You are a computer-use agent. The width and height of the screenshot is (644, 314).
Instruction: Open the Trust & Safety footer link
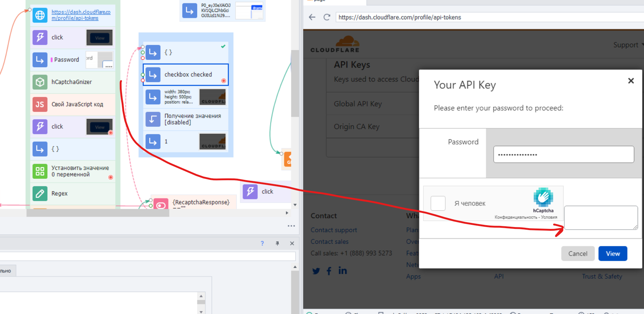coord(602,276)
